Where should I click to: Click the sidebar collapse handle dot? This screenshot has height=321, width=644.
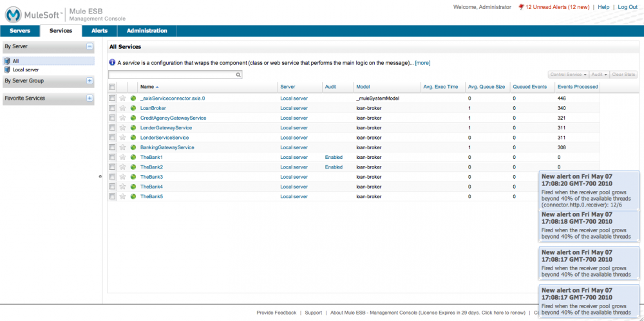[100, 176]
